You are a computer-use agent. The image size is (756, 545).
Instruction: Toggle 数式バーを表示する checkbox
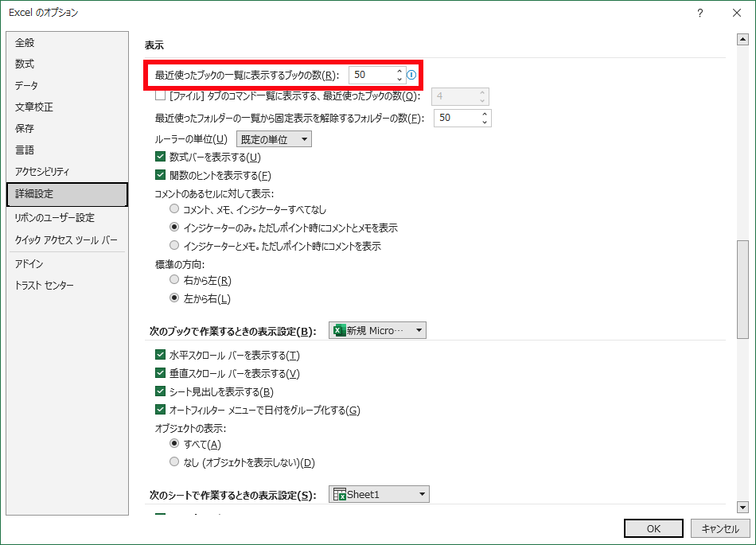(x=160, y=157)
